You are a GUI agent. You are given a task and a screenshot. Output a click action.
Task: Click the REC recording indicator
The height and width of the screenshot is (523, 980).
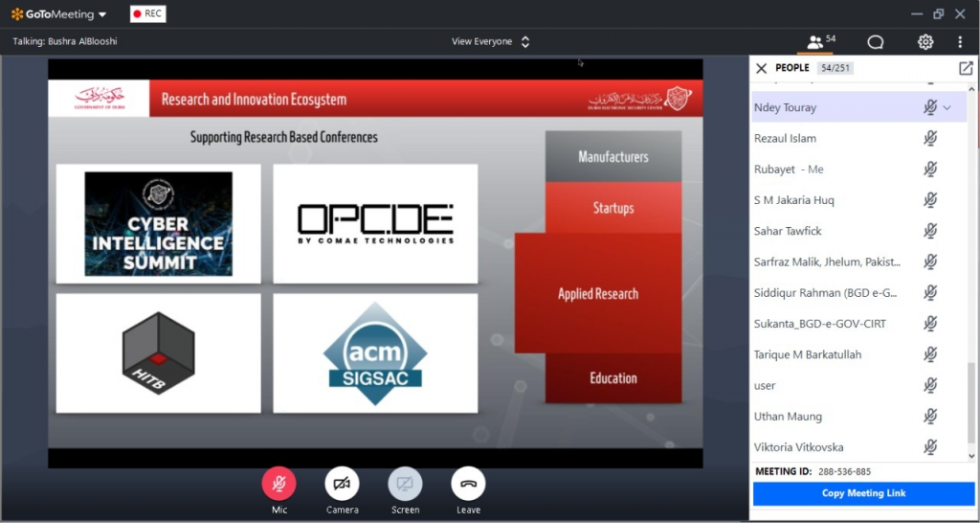pos(148,13)
